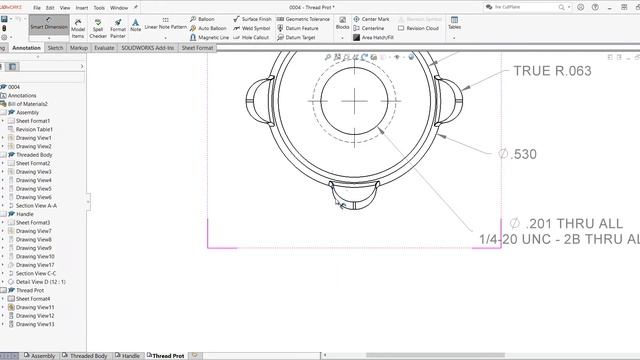Viewport: 640px width, 360px height.
Task: Pin the menu bar with pushpin
Action: (136, 7)
